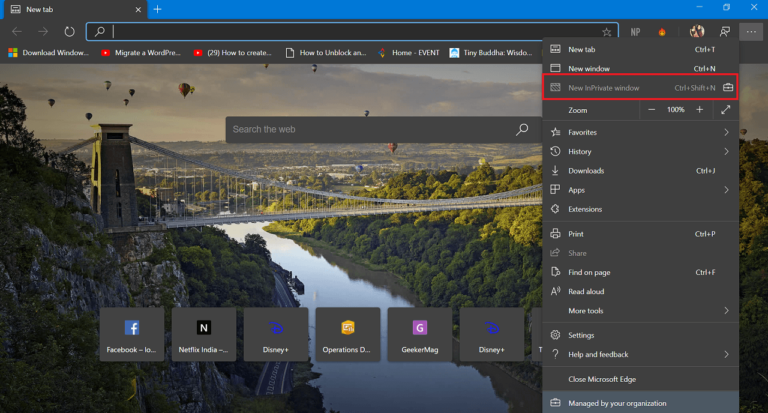Open the Facebook quick link tile

click(x=132, y=335)
